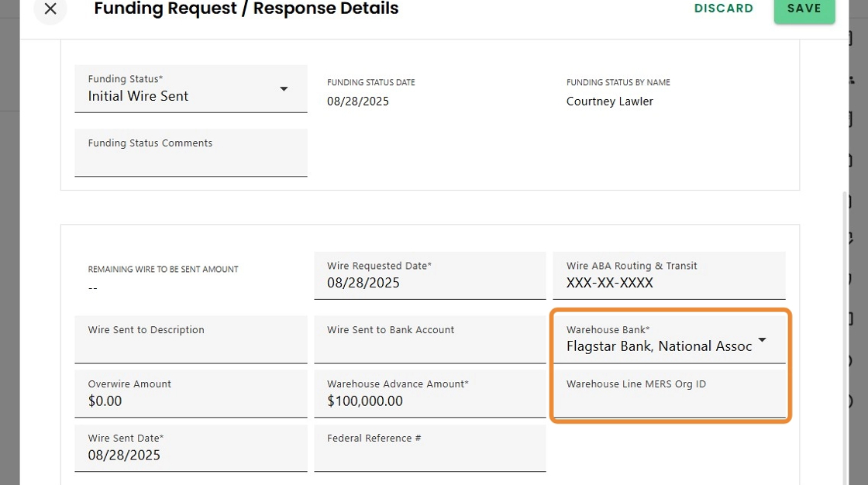Image resolution: width=868 pixels, height=485 pixels.
Task: Open the Funding Status dropdown arrow
Action: coord(284,89)
